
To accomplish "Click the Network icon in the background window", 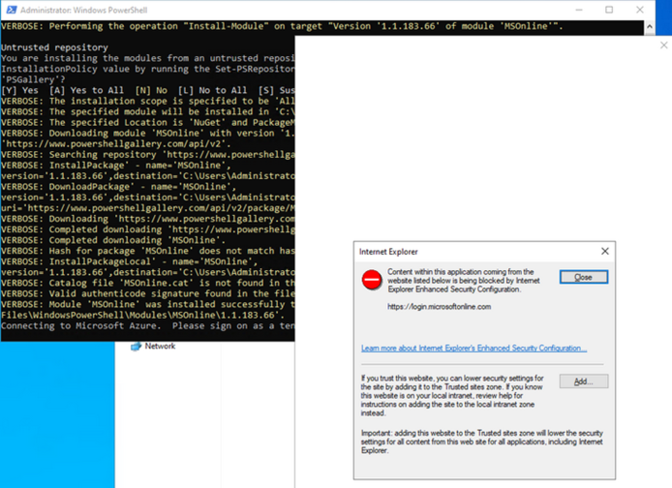I will click(136, 346).
